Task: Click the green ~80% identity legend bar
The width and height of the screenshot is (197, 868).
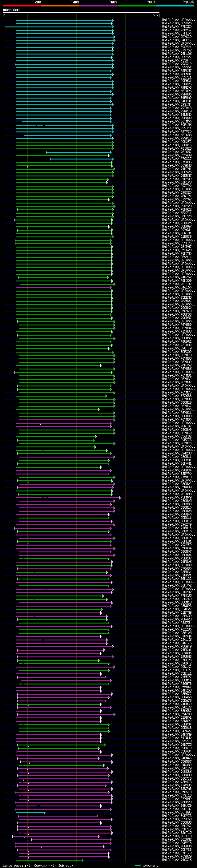Action: [x=137, y=6]
